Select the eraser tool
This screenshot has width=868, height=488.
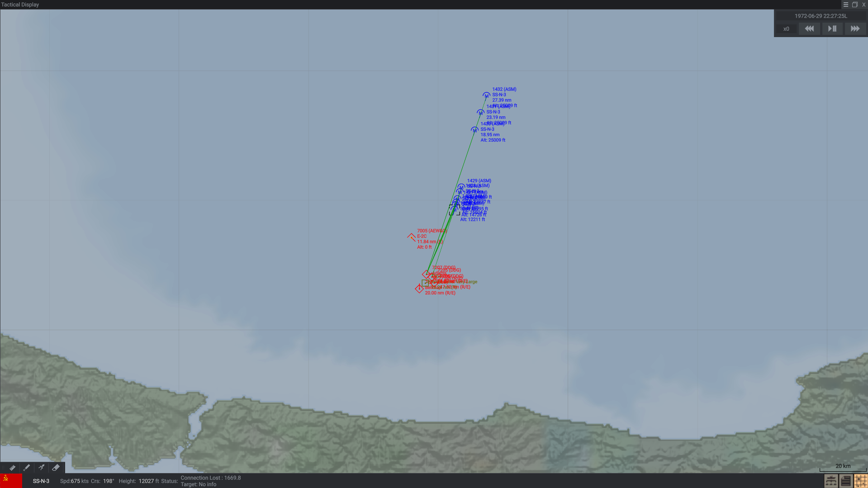click(56, 468)
